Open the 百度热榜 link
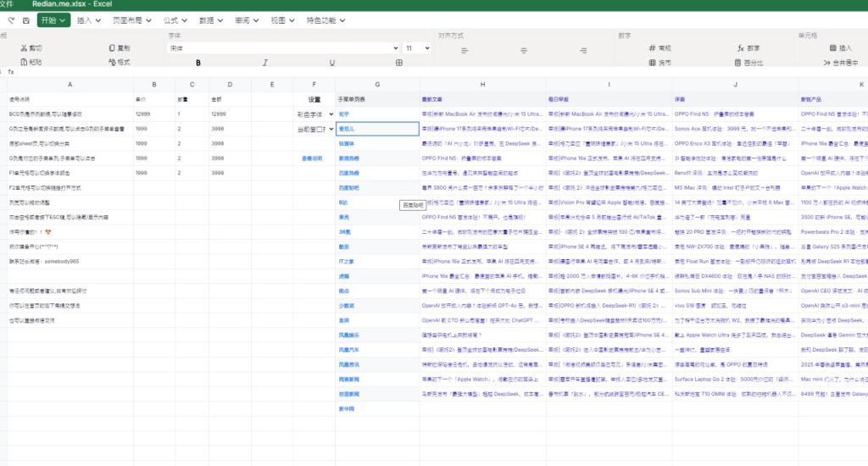The image size is (868, 466). click(348, 173)
